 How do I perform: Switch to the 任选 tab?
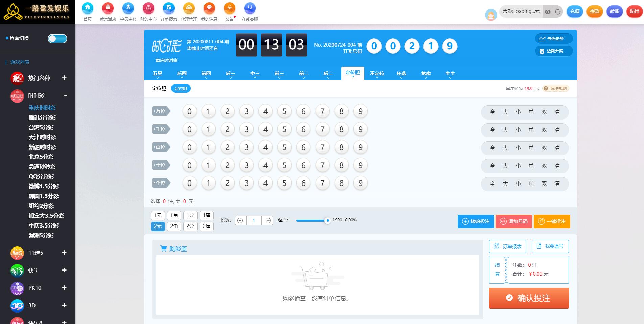[401, 74]
